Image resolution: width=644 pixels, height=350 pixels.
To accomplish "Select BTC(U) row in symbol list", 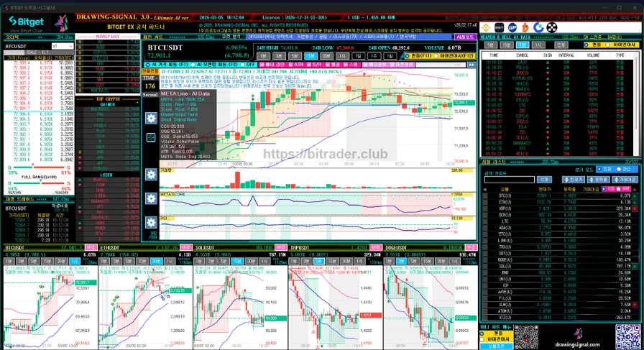I will (561, 196).
